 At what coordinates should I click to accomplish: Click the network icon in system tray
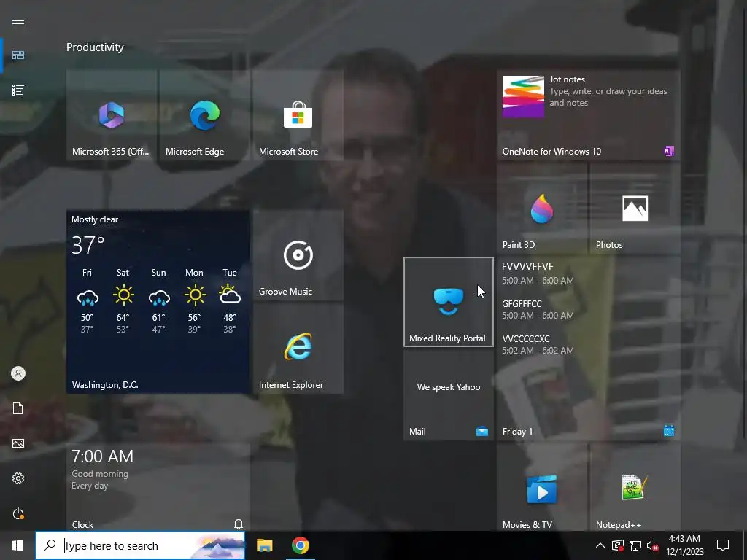click(635, 545)
